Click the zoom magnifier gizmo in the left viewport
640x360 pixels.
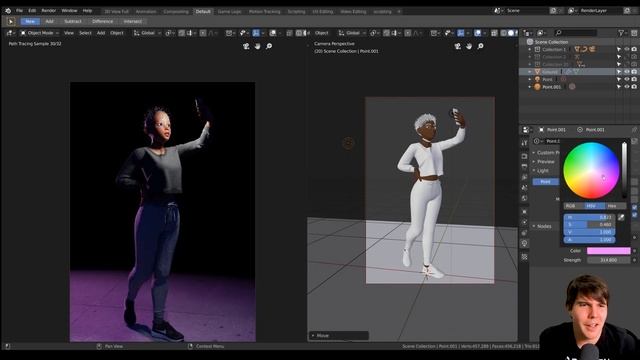(269, 46)
